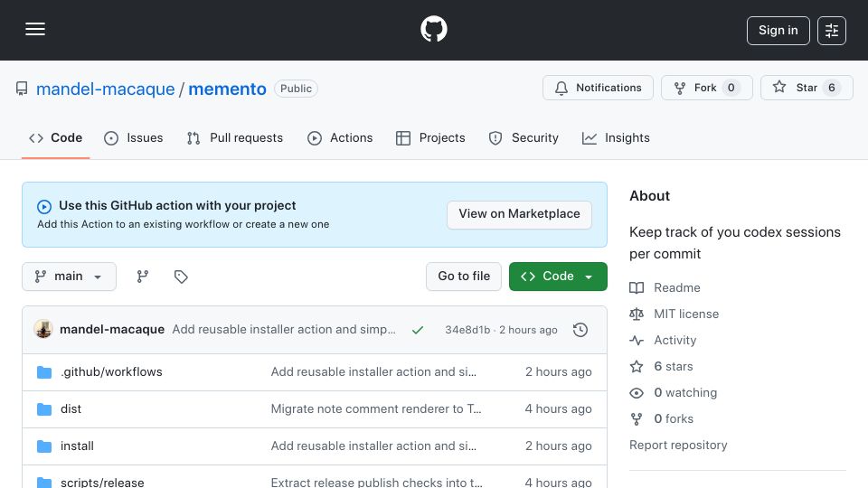Image resolution: width=868 pixels, height=488 pixels.
Task: Click the play icon in Marketplace banner
Action: tap(44, 206)
